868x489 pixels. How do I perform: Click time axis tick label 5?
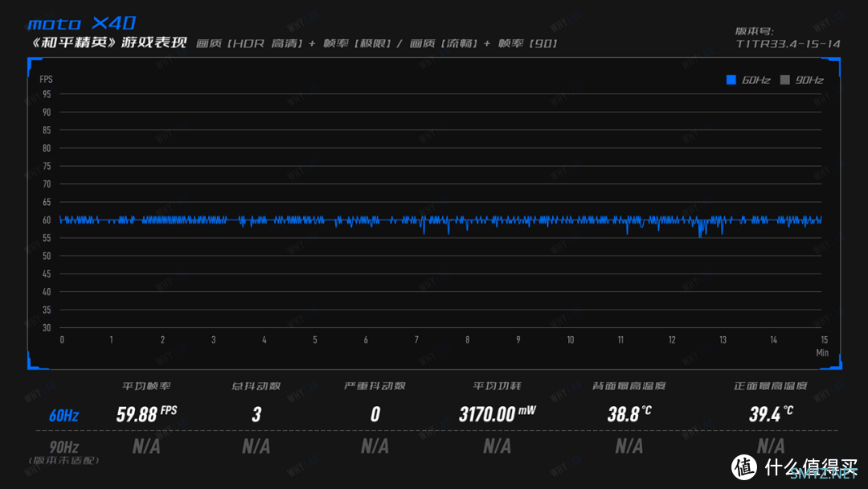click(x=315, y=340)
